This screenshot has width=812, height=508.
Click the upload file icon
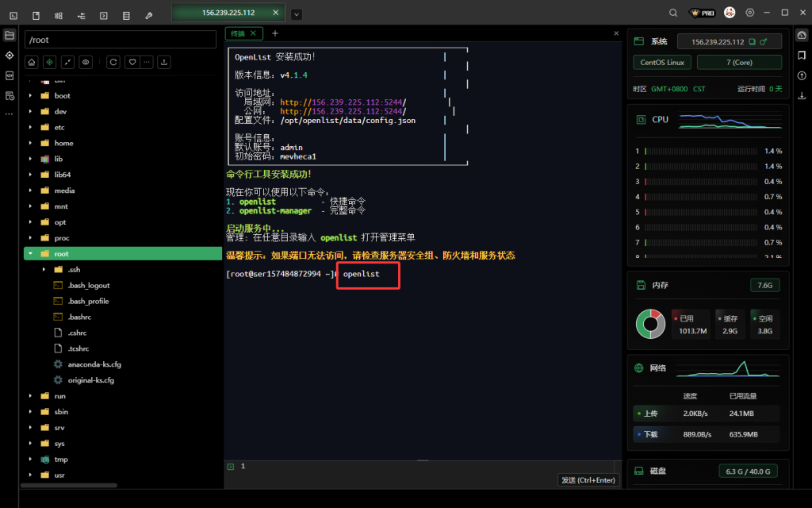pos(164,62)
